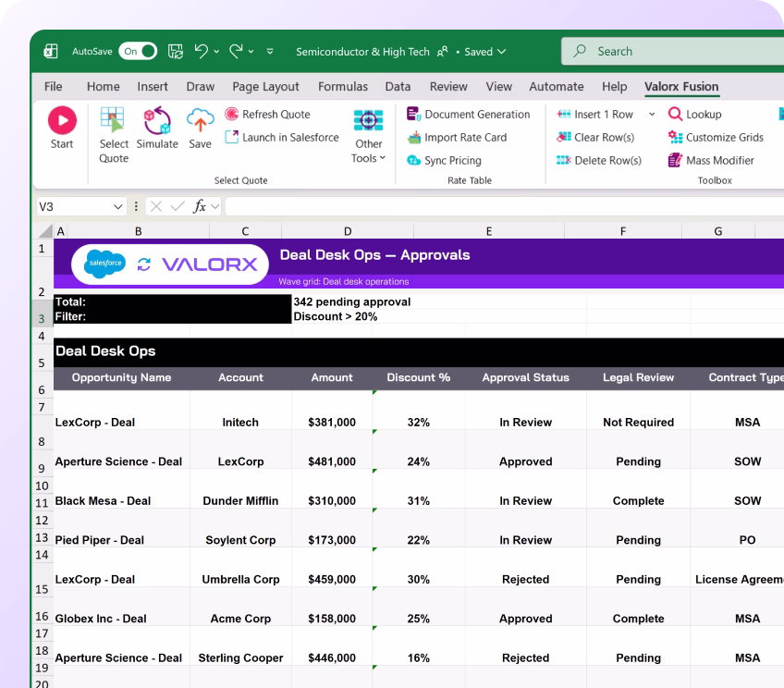This screenshot has height=688, width=784.
Task: Click the Redo arrow
Action: (236, 51)
